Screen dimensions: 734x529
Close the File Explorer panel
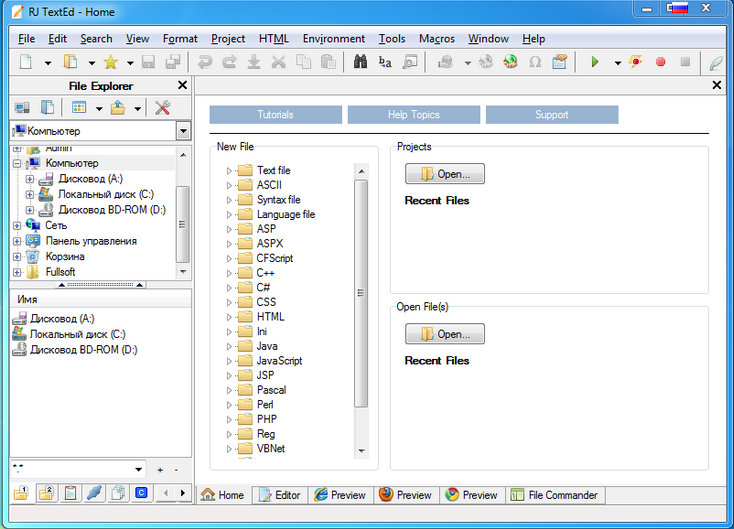click(182, 85)
